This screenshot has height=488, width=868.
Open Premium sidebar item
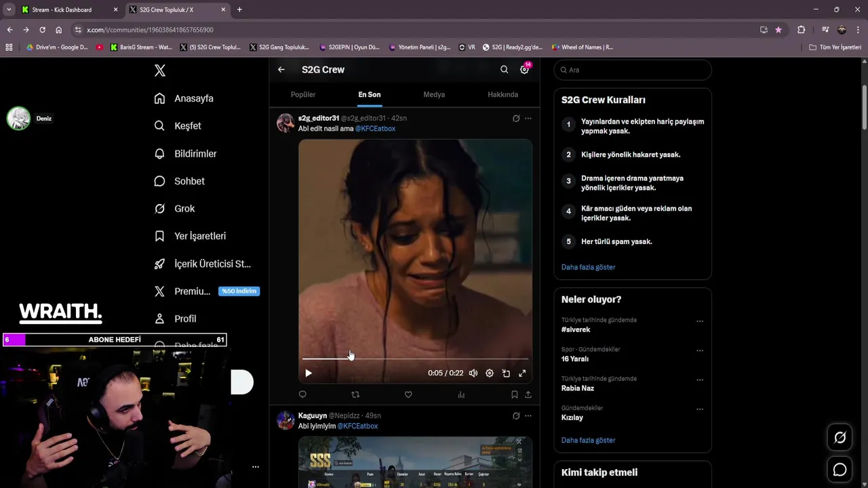(207, 291)
